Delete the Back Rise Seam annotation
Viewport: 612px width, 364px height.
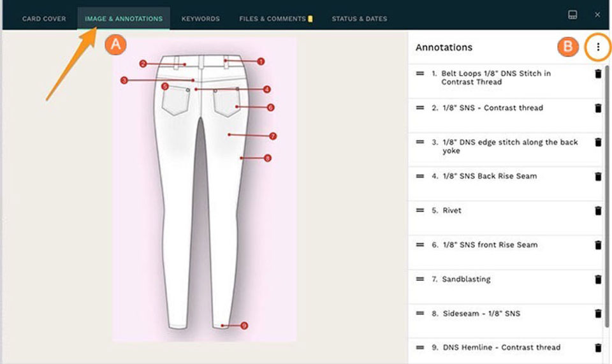tap(598, 177)
